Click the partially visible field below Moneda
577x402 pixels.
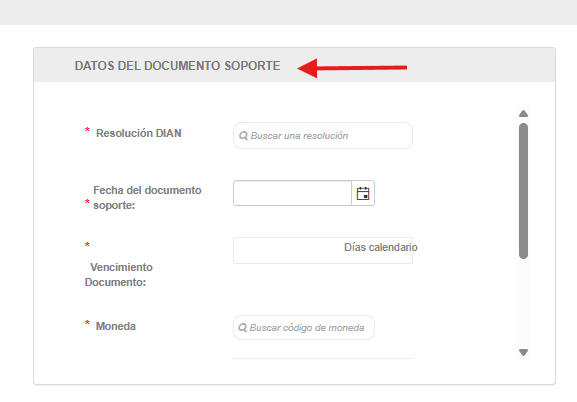pyautogui.click(x=323, y=359)
